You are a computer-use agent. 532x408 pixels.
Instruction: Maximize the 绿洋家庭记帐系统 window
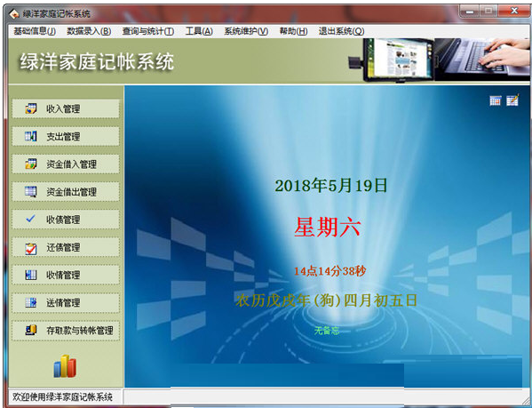pos(488,12)
